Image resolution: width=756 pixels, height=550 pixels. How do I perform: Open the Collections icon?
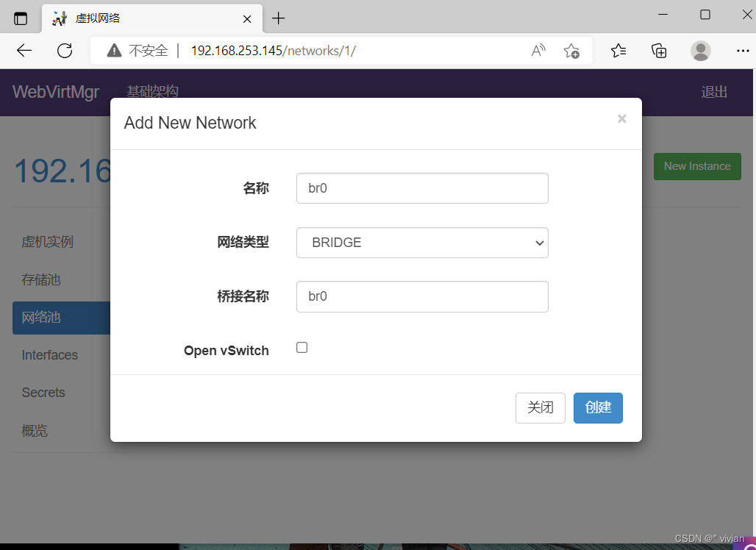659,50
